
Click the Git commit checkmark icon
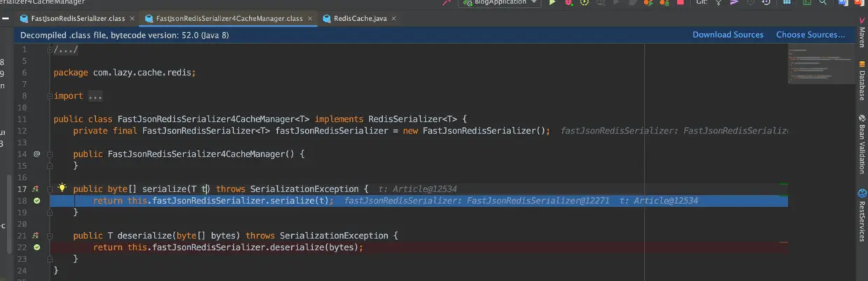coord(734,3)
